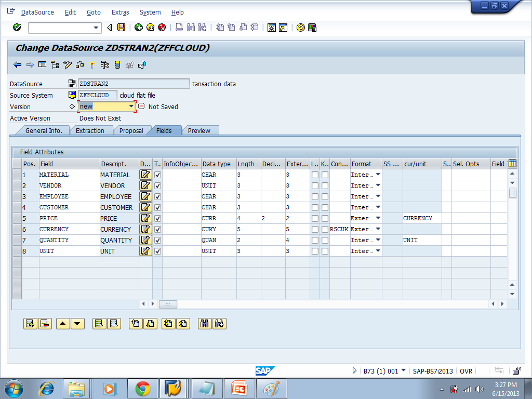Image resolution: width=532 pixels, height=399 pixels.
Task: Click the cur/unit column header
Action: [422, 164]
